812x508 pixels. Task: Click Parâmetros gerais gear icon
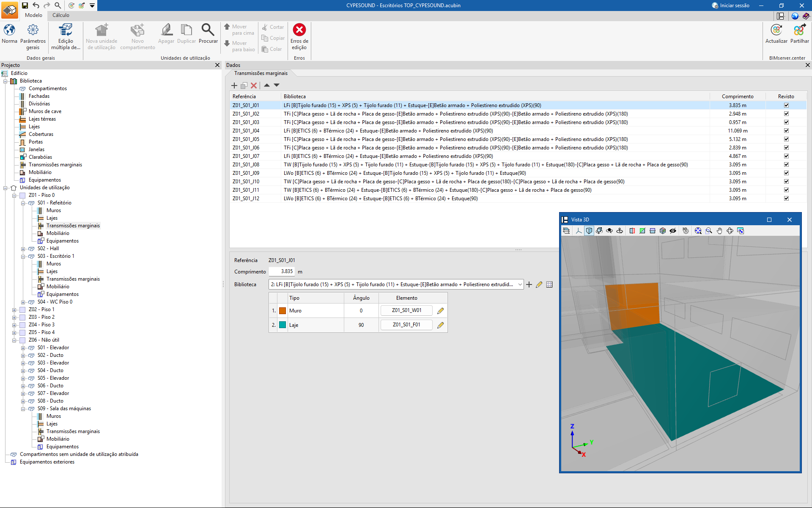point(33,30)
